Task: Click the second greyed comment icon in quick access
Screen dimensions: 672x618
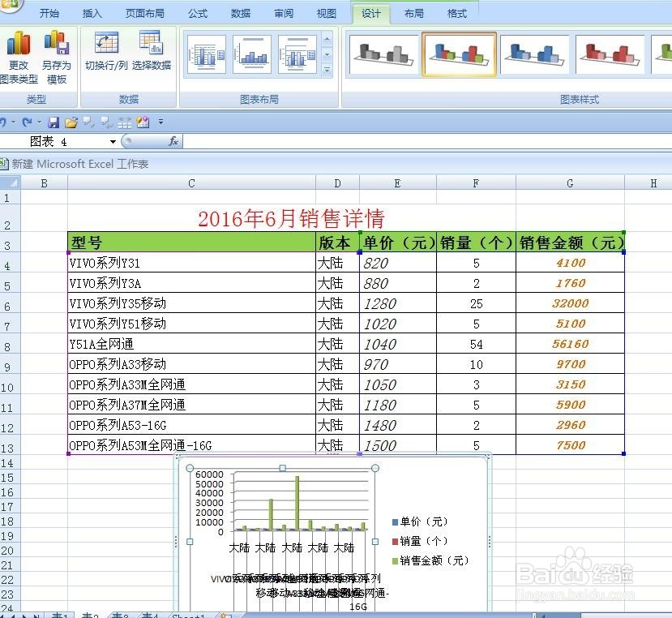Action: pos(106,122)
